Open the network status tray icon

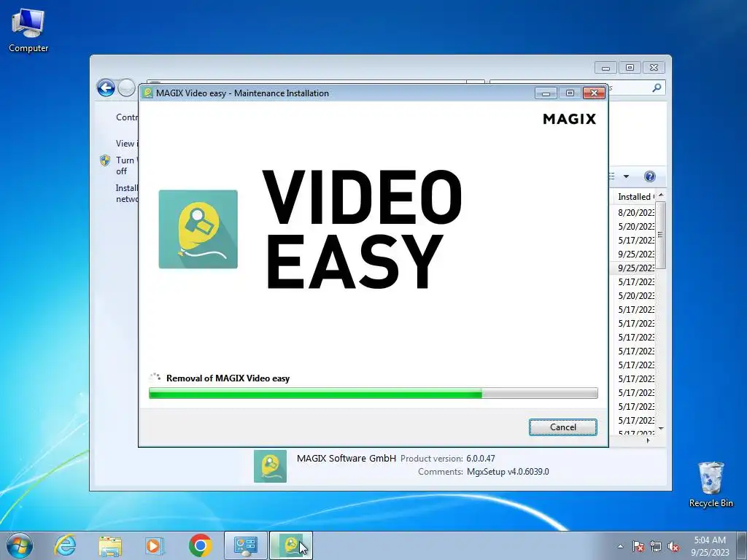[x=656, y=546]
